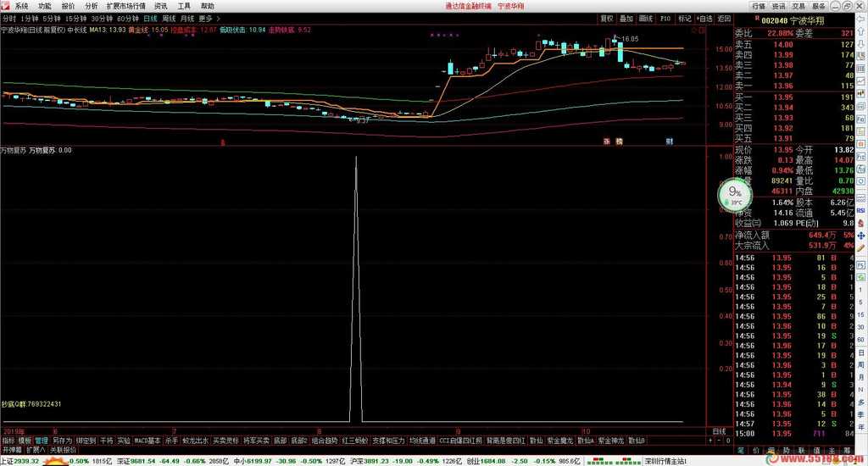Select the 将军买卖 indicator tab
The image size is (868, 466).
click(256, 441)
